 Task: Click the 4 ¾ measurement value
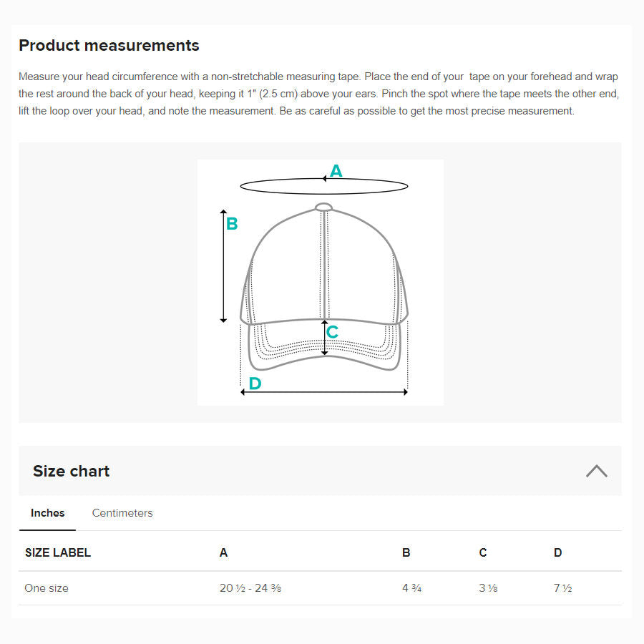(x=411, y=588)
